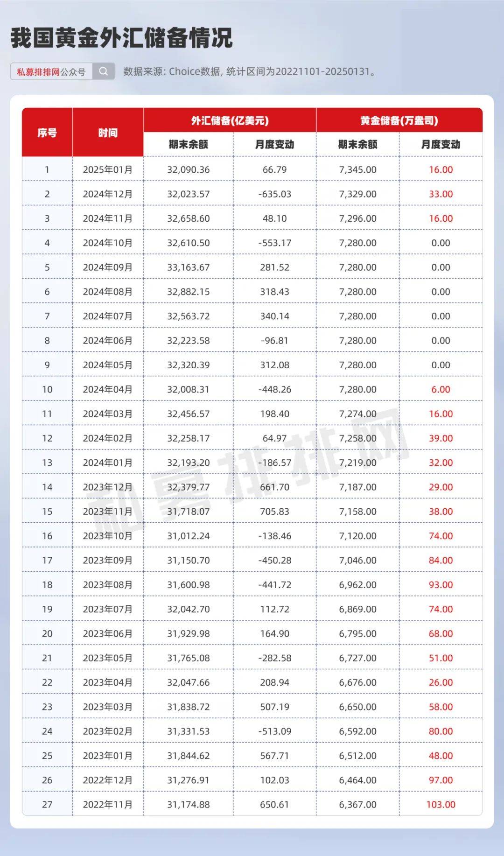Viewport: 504px width, 856px height.
Task: Click the magnifier search icon
Action: (104, 71)
